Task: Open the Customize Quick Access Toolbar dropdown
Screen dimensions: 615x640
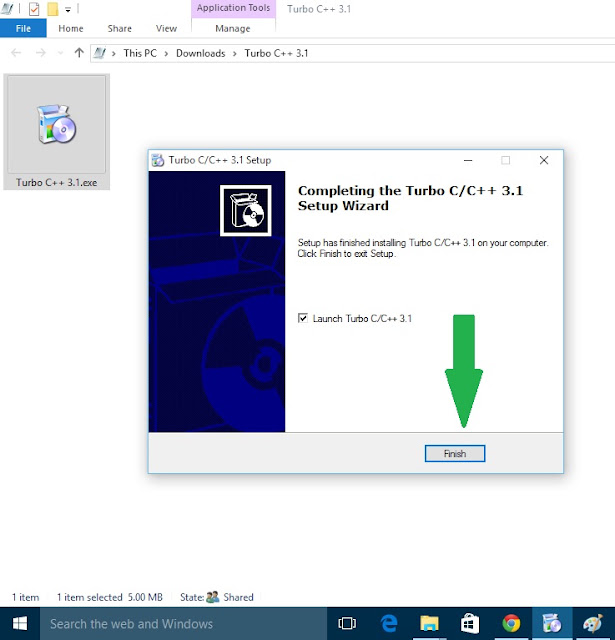Action: coord(68,10)
